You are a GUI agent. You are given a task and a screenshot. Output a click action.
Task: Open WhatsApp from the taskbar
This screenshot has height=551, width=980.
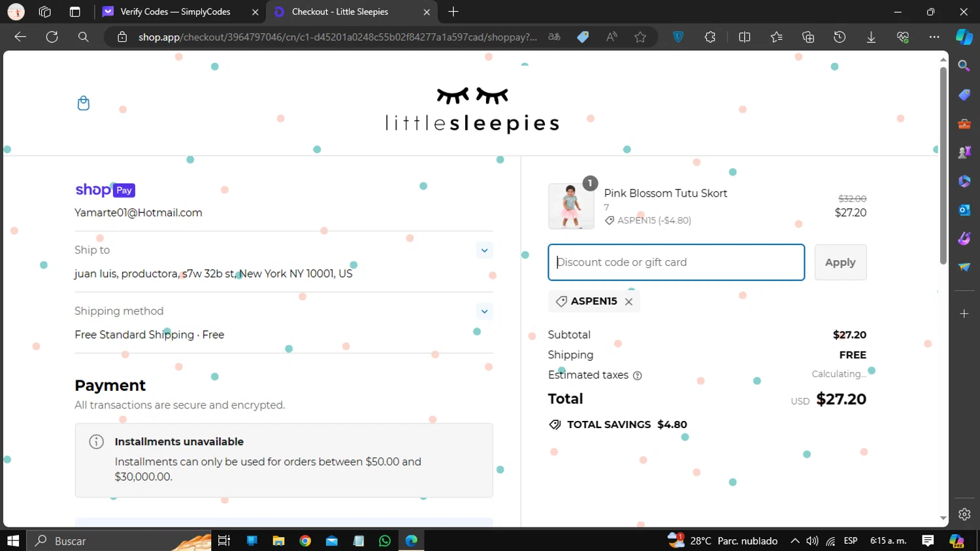[385, 541]
